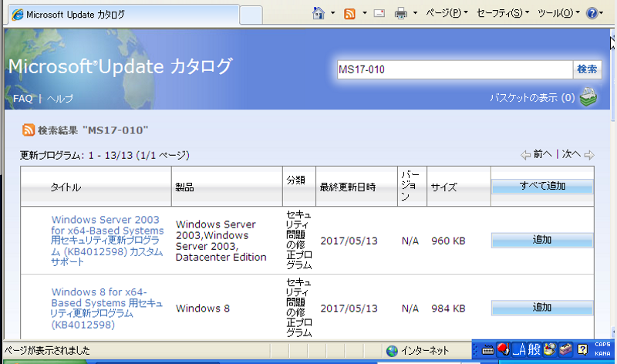The width and height of the screenshot is (617, 364).
Task: Open the ヘルプ link
Action: pyautogui.click(x=60, y=99)
